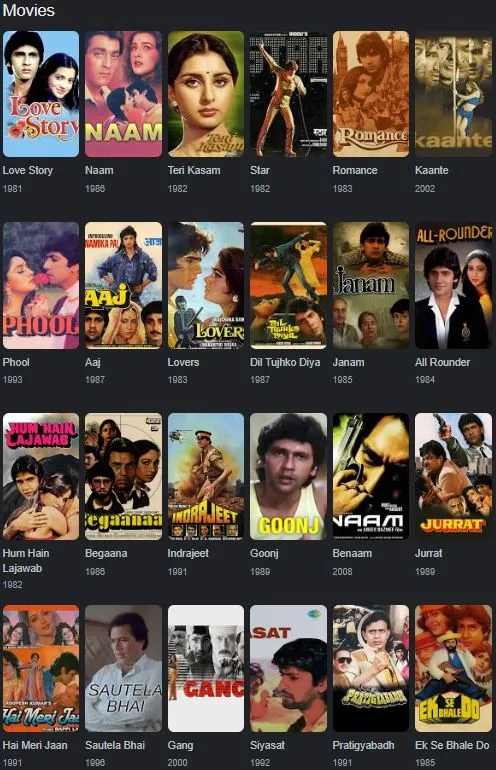Open the Love Story movie poster

click(x=41, y=94)
